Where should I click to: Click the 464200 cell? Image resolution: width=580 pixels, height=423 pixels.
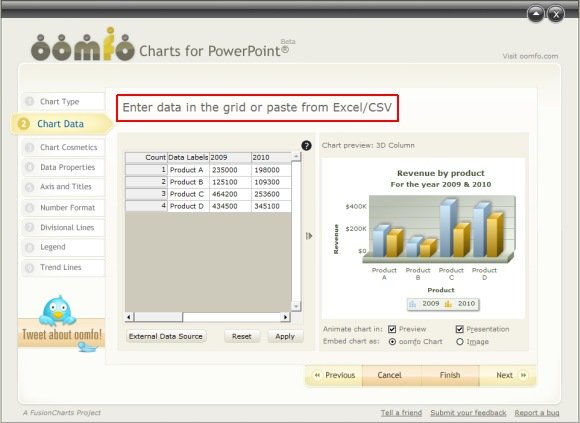click(x=230, y=194)
